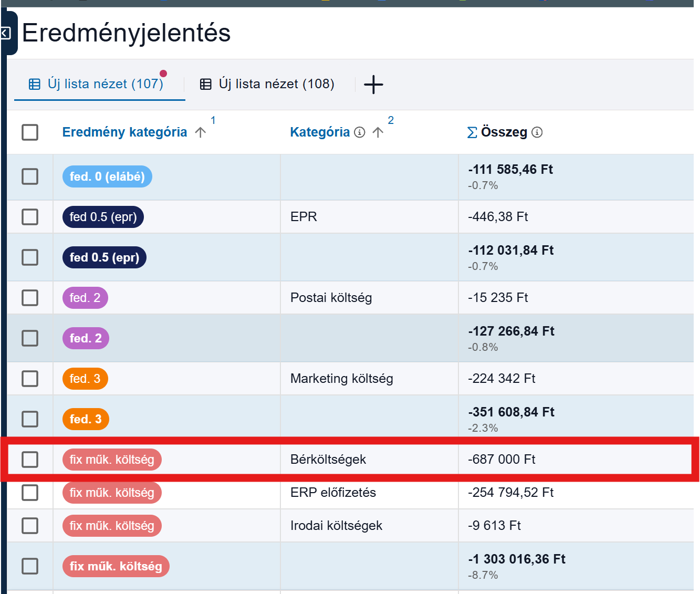The image size is (700, 594).
Task: Click the purple fed. 2 tag in Postai row
Action: [85, 298]
